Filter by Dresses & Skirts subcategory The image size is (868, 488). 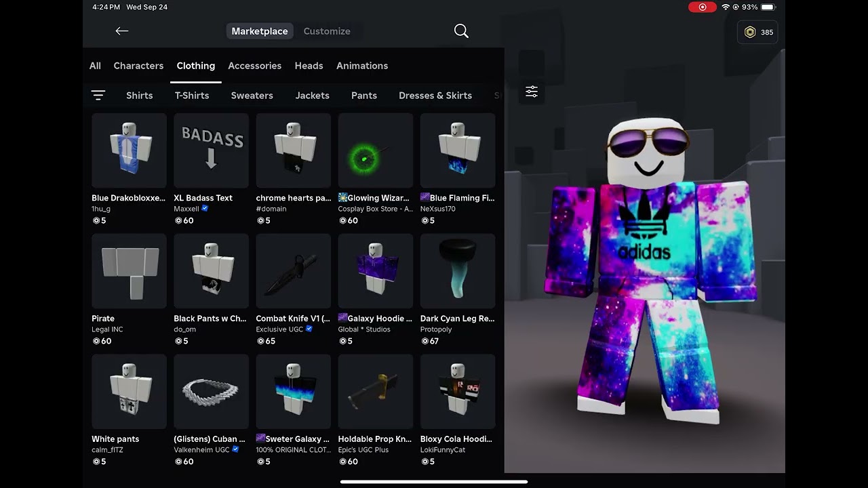click(x=435, y=96)
